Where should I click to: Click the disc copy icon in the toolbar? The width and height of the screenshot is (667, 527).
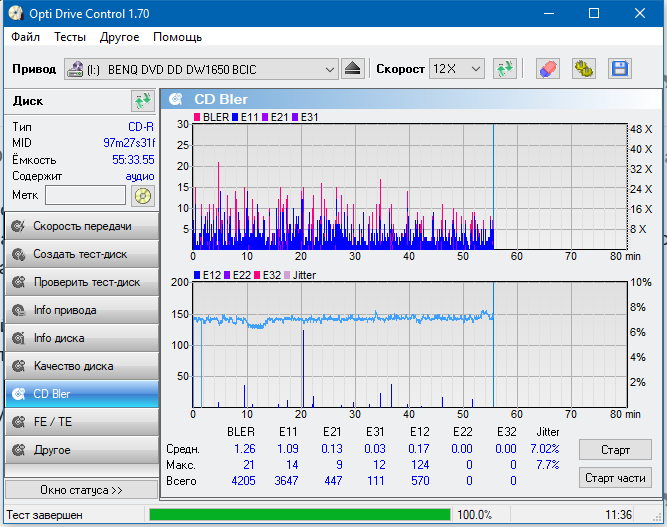coord(583,69)
